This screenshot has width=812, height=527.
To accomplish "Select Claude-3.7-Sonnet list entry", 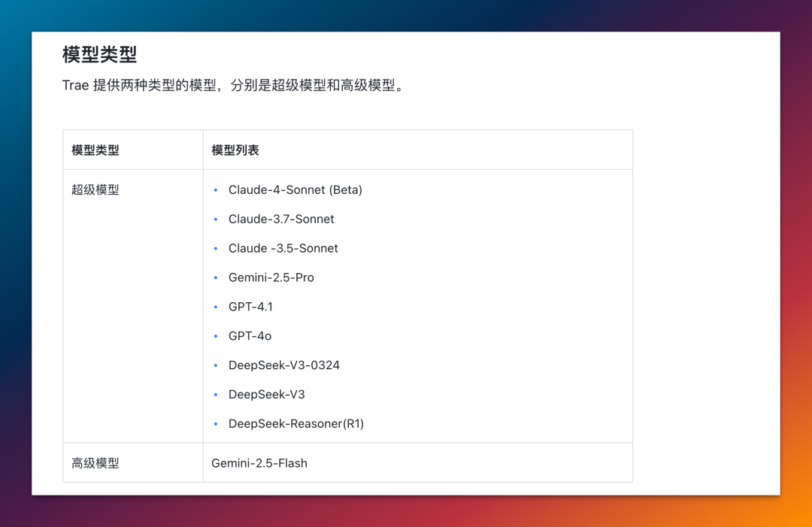I will (x=281, y=219).
